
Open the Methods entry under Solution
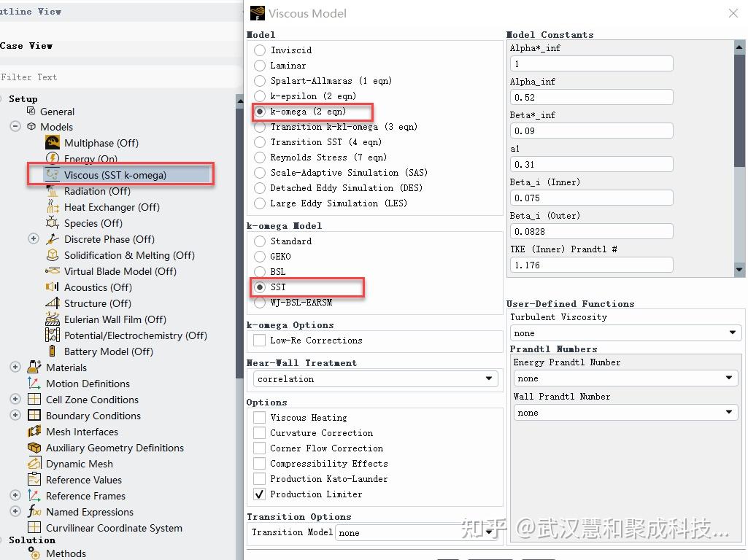tap(66, 553)
